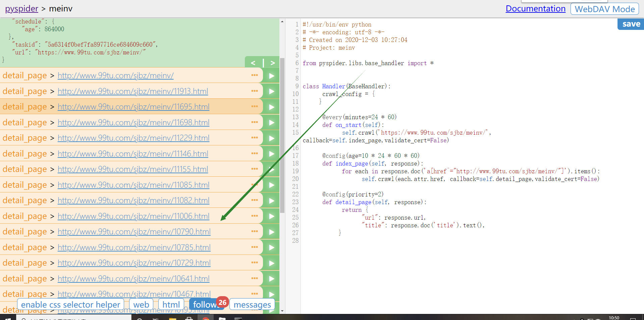644x320 pixels.
Task: Click the taskid value in JSON panel
Action: [100, 45]
